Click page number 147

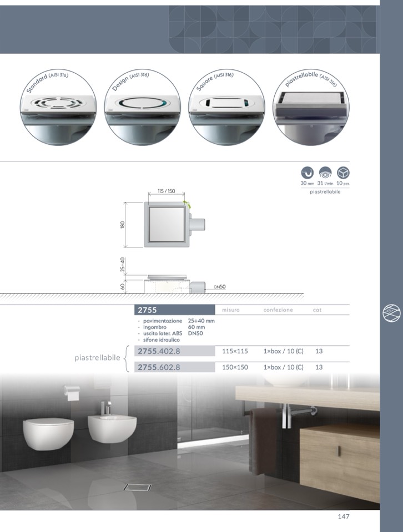coord(343,517)
